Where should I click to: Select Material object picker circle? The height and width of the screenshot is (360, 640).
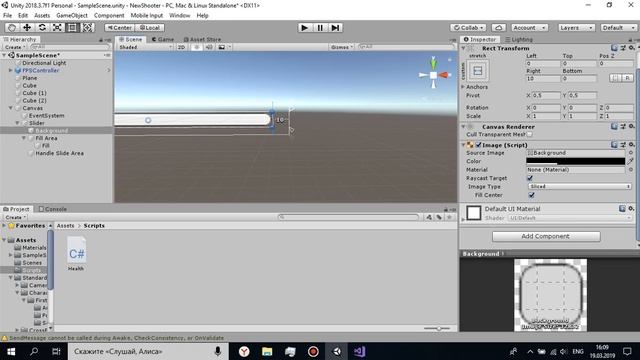click(x=631, y=169)
